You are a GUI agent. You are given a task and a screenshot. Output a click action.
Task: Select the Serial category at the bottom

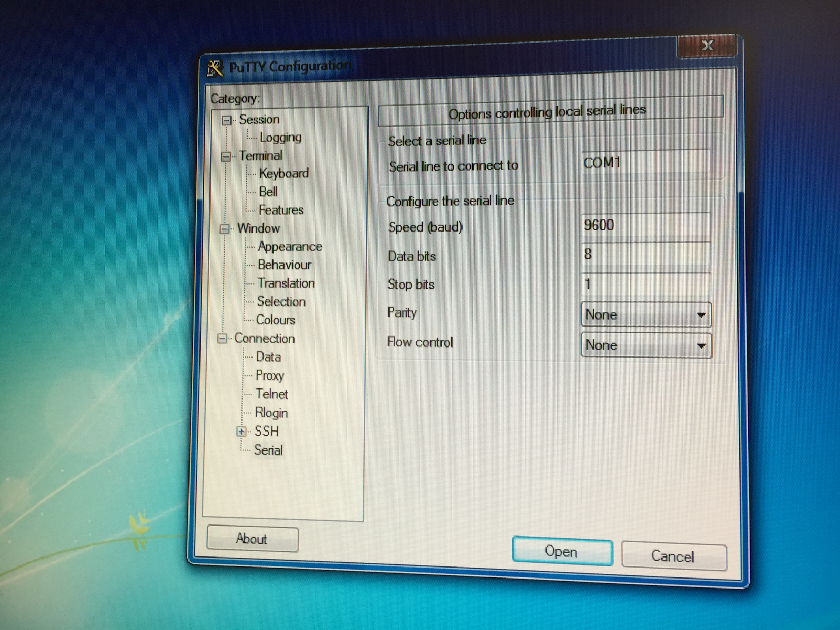tap(268, 450)
